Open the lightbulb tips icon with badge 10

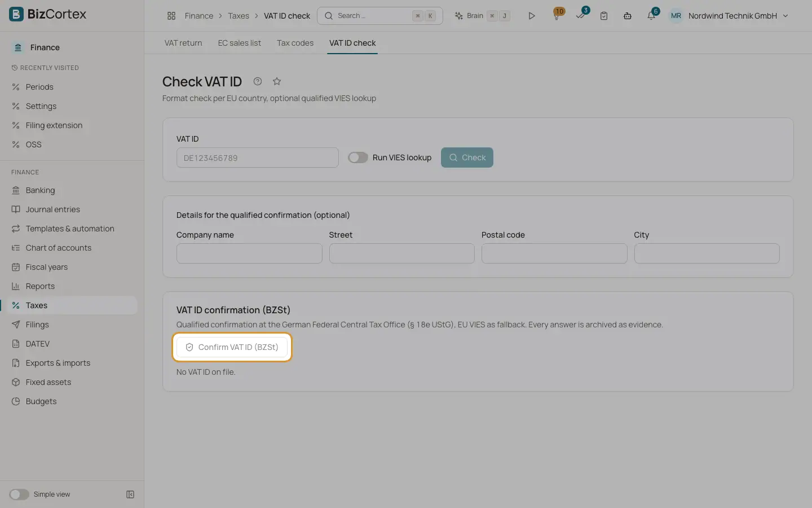[557, 15]
